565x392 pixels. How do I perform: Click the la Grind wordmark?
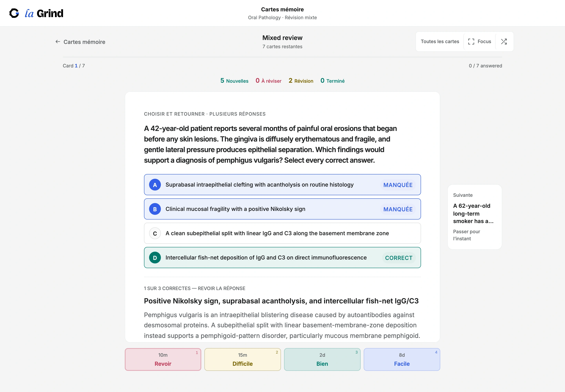coord(44,13)
